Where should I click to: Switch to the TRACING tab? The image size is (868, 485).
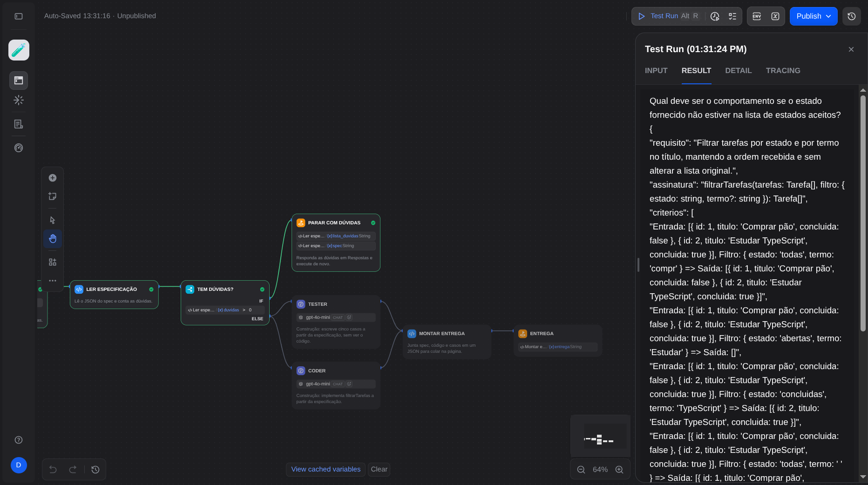[783, 71]
